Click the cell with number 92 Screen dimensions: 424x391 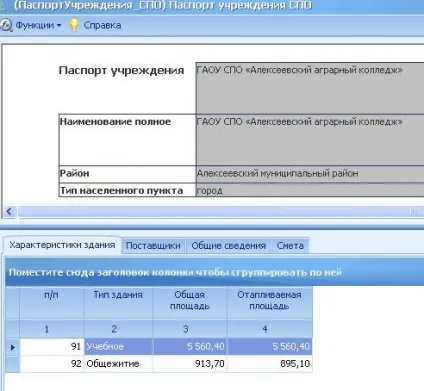click(x=52, y=364)
